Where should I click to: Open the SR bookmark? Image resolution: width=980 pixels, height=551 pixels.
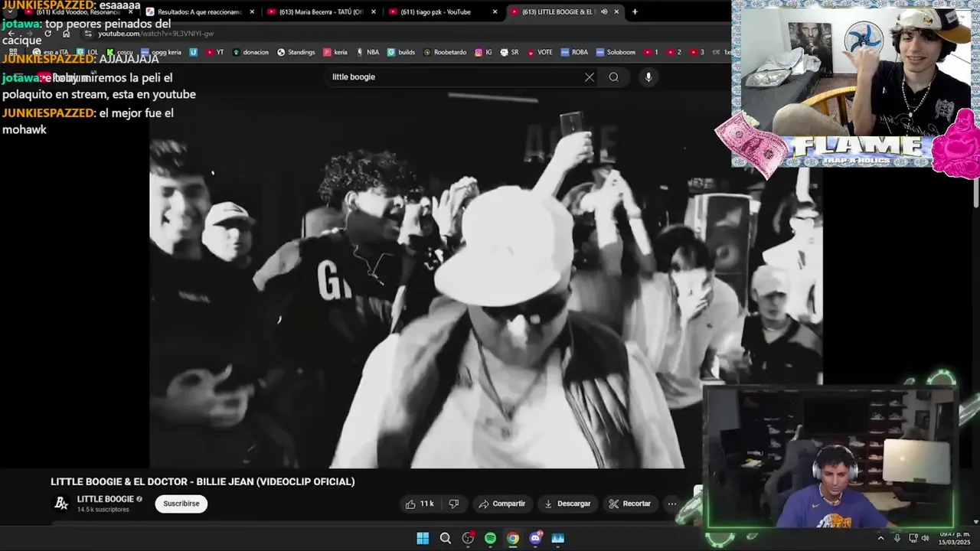[x=509, y=52]
